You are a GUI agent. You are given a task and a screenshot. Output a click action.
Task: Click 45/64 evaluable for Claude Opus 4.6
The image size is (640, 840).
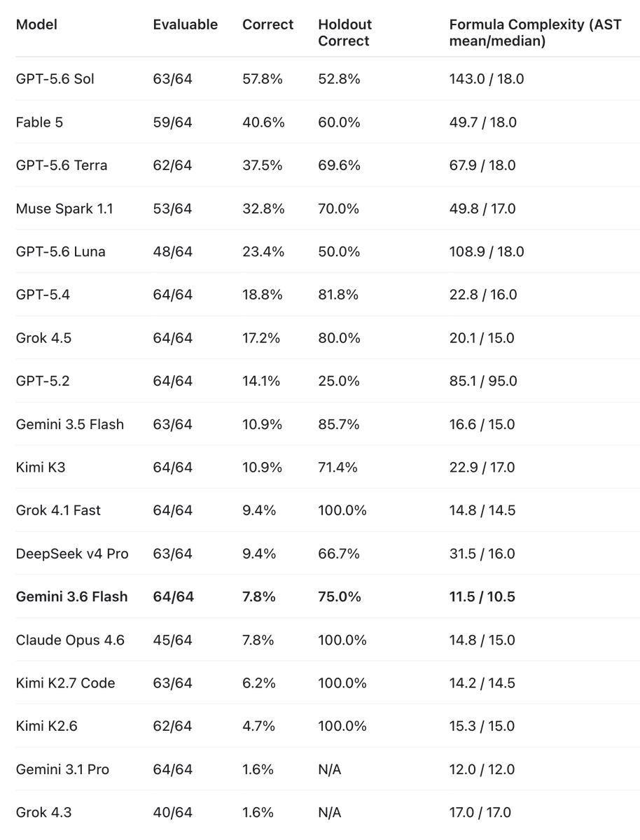tap(172, 640)
